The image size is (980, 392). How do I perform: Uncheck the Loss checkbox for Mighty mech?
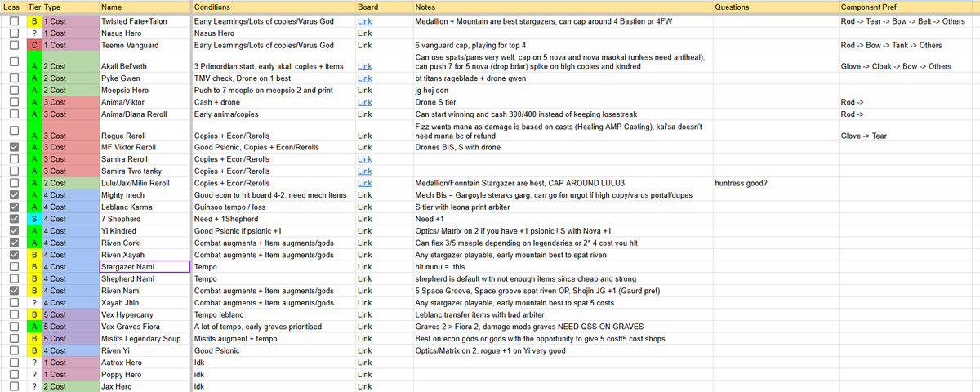pyautogui.click(x=14, y=195)
